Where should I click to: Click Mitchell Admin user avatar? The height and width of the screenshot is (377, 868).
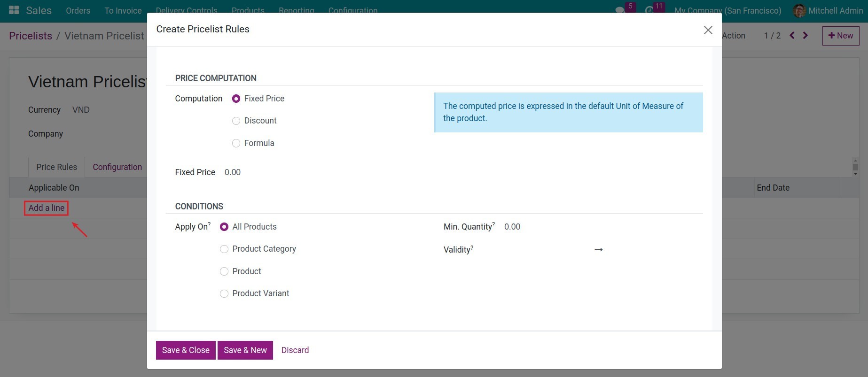799,10
